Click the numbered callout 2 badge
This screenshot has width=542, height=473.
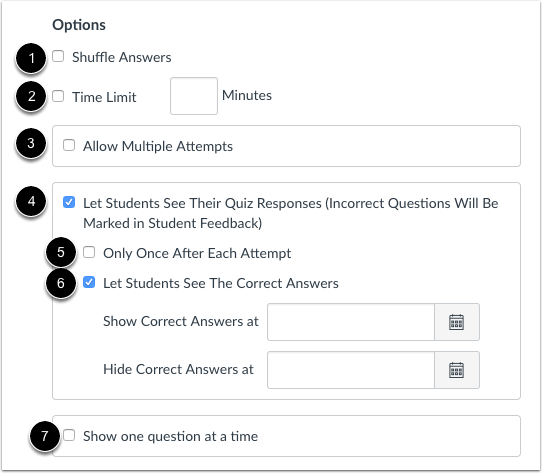click(31, 96)
